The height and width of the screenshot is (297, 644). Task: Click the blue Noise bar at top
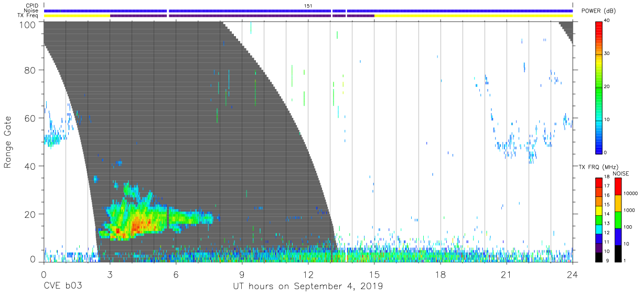[308, 10]
